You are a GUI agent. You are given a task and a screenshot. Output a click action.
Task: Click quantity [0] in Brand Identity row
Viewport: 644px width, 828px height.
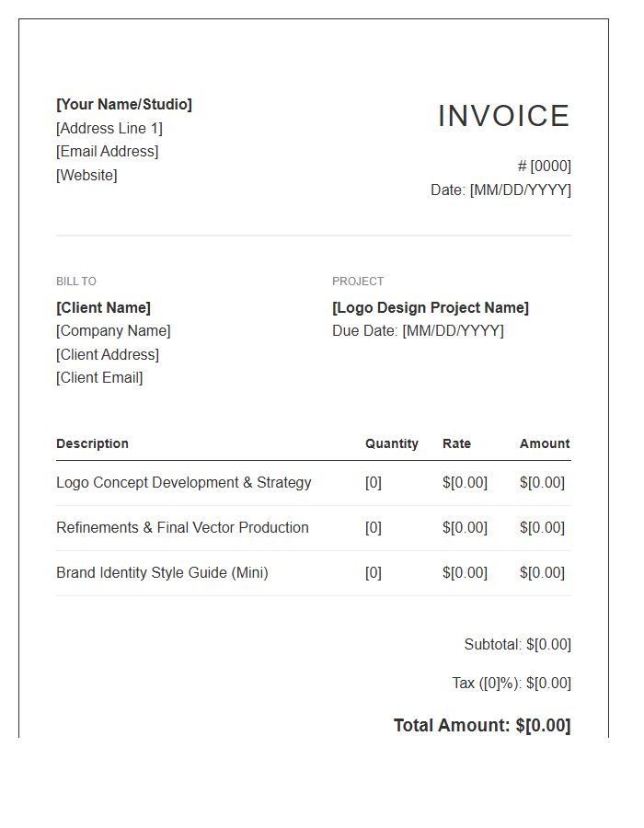coord(374,573)
